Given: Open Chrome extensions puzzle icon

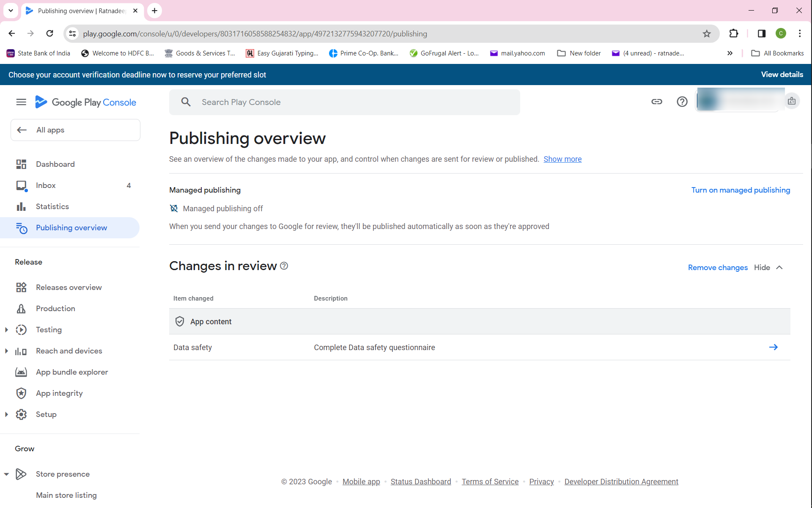Looking at the screenshot, I should (734, 33).
